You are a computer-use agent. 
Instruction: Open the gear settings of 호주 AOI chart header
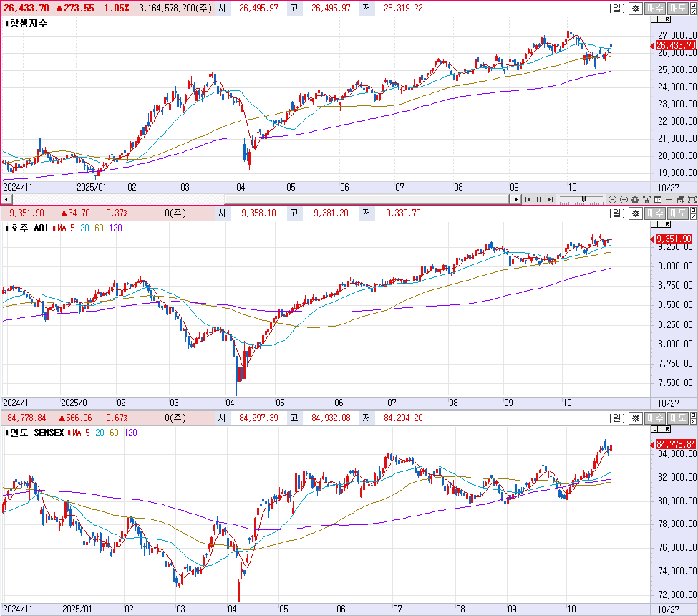(636, 213)
